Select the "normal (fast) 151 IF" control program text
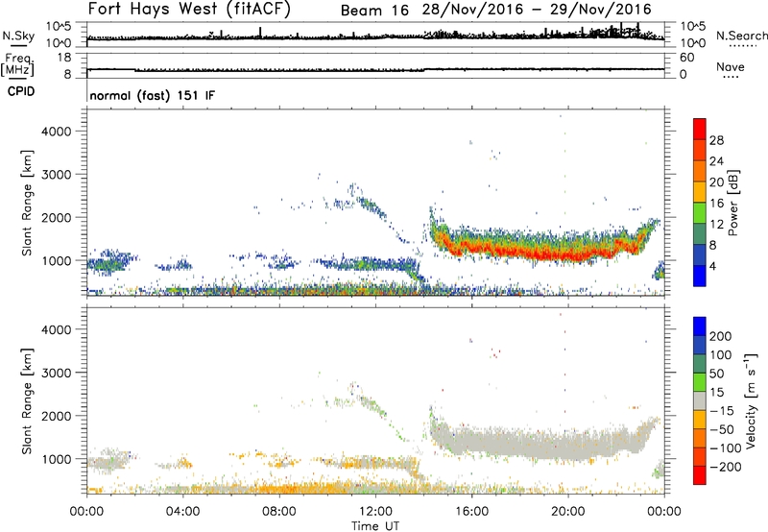 [153, 95]
